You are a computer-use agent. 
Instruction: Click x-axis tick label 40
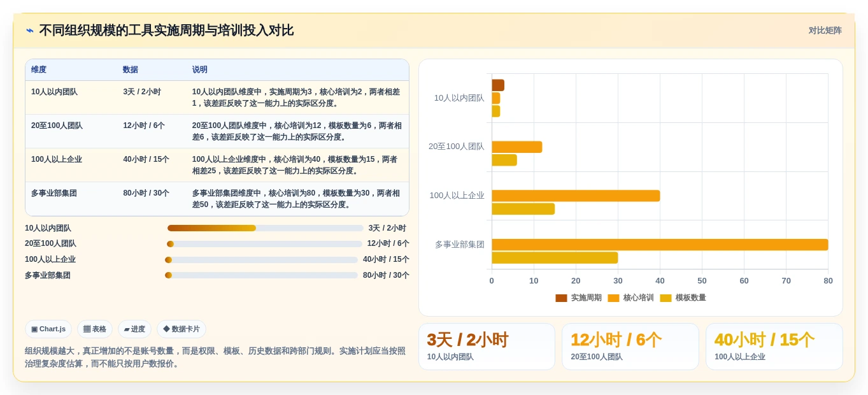pos(660,281)
